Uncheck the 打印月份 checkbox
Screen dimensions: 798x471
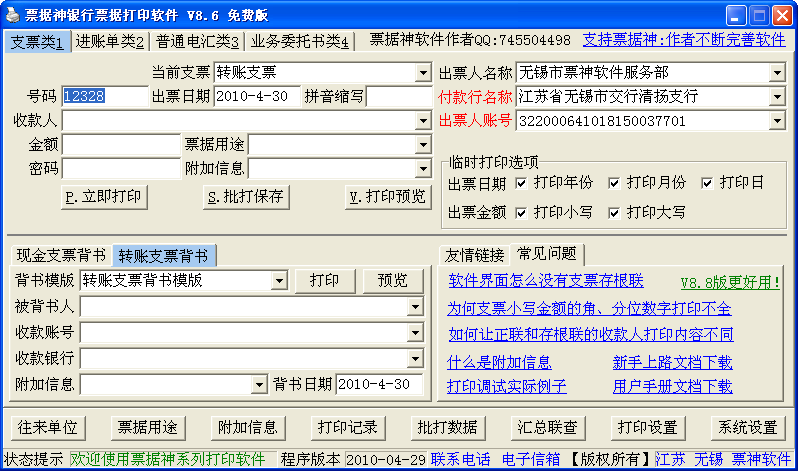(x=614, y=183)
